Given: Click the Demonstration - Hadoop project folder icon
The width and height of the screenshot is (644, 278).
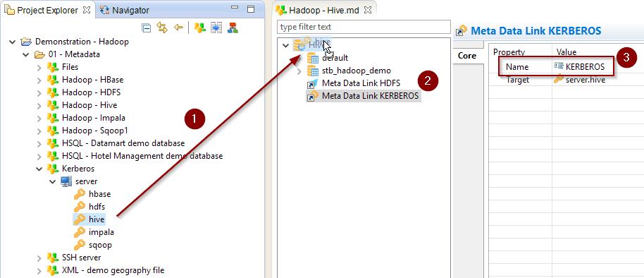Looking at the screenshot, I should coord(26,42).
